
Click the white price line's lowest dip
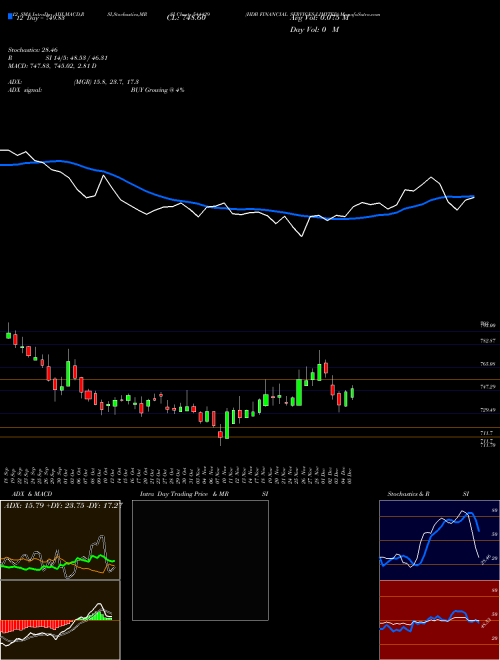[x=302, y=236]
